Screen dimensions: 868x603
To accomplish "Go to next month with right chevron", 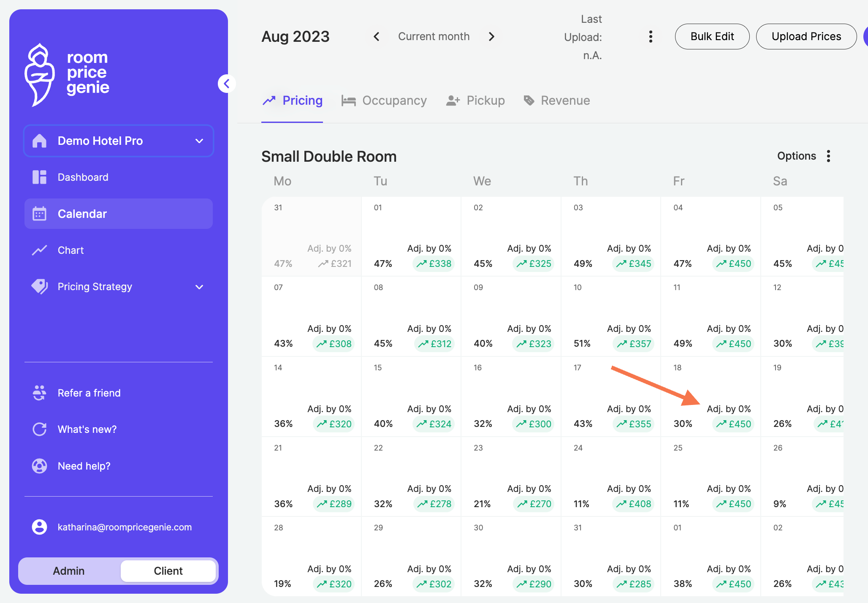I will tap(491, 36).
